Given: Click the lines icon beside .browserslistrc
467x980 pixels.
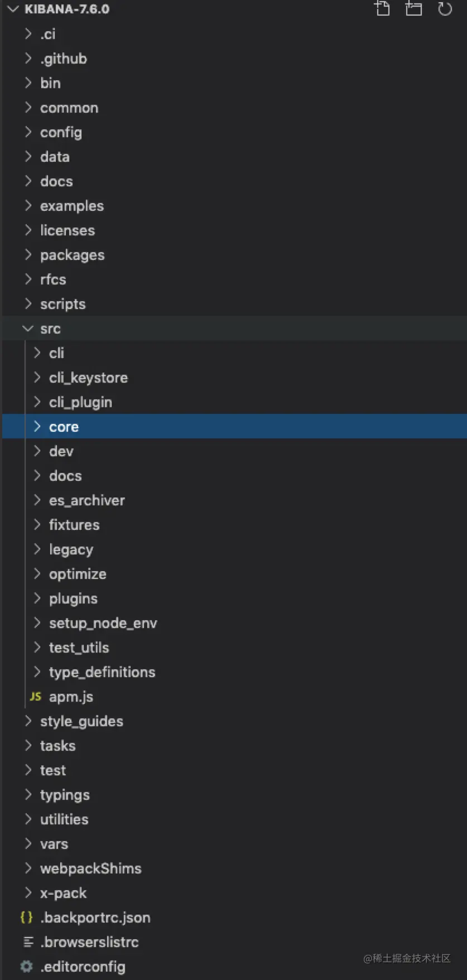Looking at the screenshot, I should [x=28, y=942].
